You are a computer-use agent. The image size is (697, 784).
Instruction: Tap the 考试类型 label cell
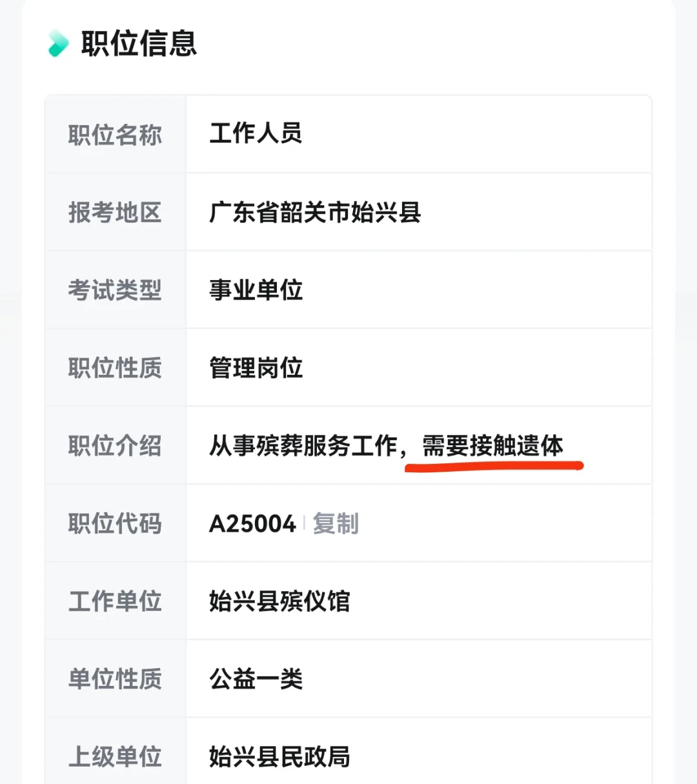[x=116, y=290]
